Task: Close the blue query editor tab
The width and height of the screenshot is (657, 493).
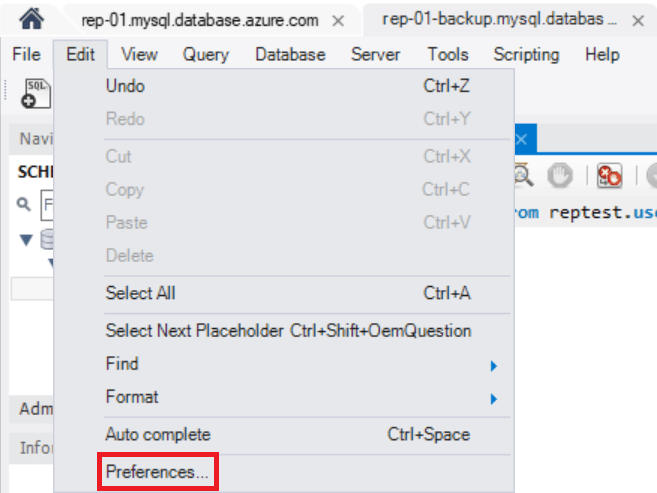Action: tap(521, 139)
